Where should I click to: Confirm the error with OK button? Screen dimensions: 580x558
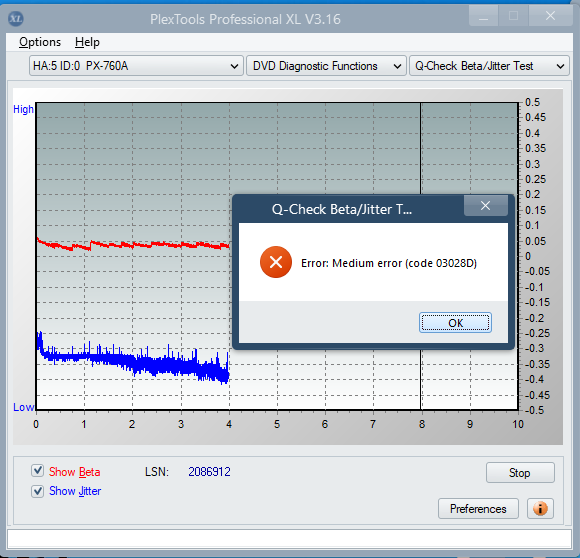click(x=455, y=323)
